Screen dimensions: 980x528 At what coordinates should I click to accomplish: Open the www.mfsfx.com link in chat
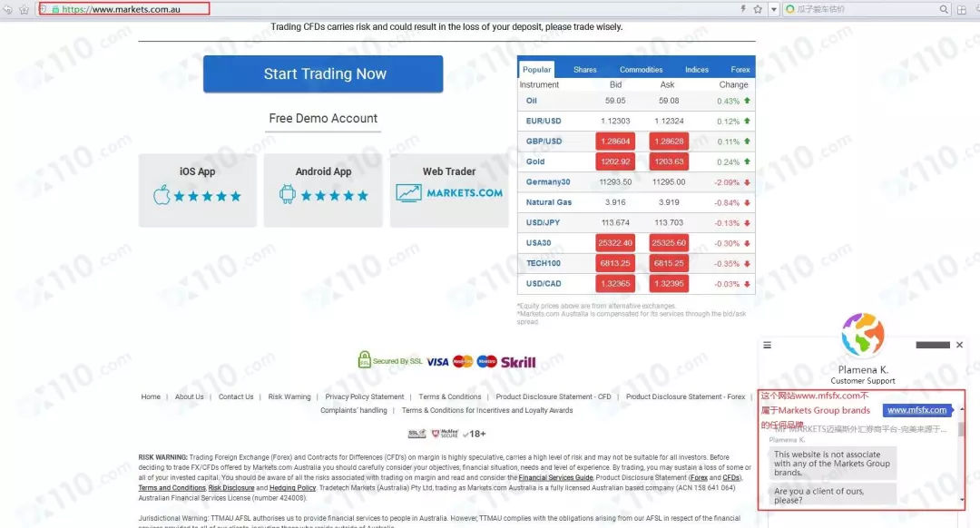click(916, 410)
